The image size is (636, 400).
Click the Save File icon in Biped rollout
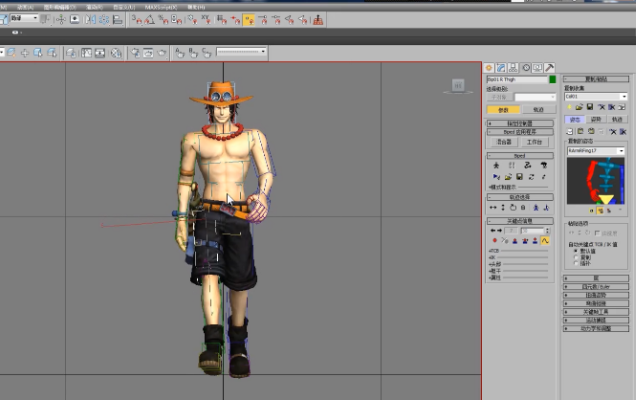coord(519,177)
